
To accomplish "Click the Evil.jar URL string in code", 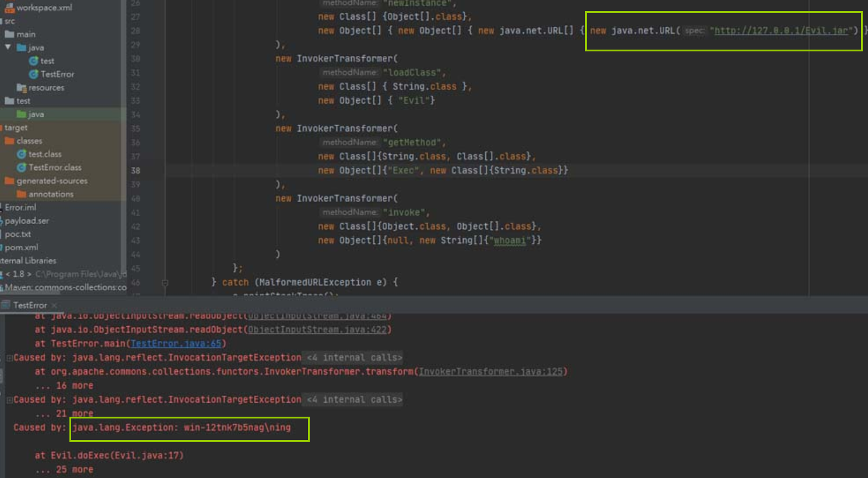I will click(x=781, y=30).
